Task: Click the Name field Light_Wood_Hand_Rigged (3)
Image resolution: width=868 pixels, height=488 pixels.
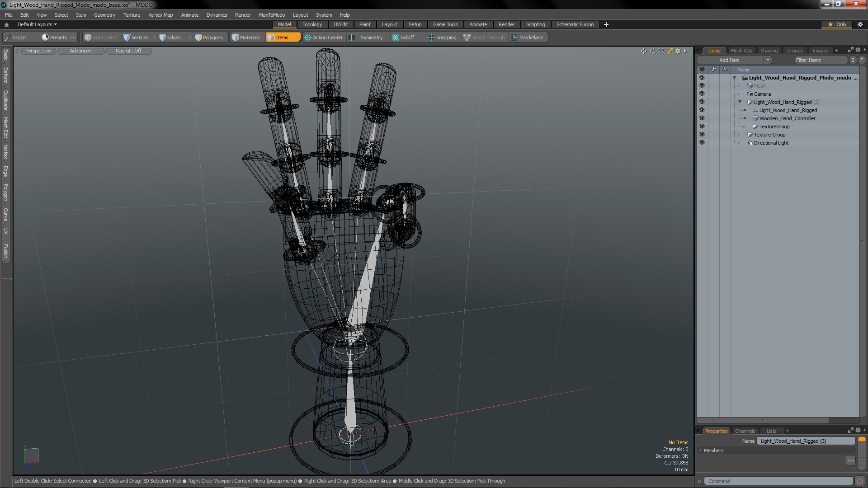Action: (806, 441)
